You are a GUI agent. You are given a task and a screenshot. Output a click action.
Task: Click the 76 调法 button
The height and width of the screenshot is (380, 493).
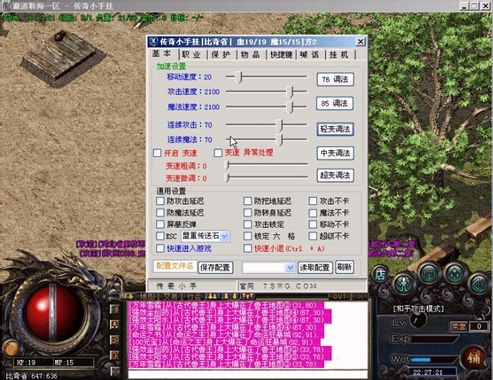coord(335,79)
